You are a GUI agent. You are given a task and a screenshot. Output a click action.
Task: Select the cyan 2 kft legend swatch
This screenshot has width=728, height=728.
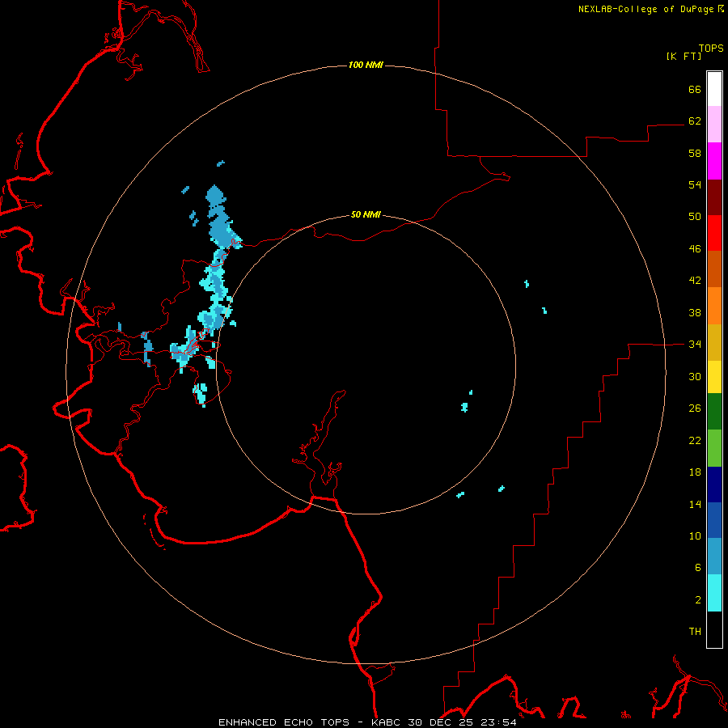click(x=714, y=593)
